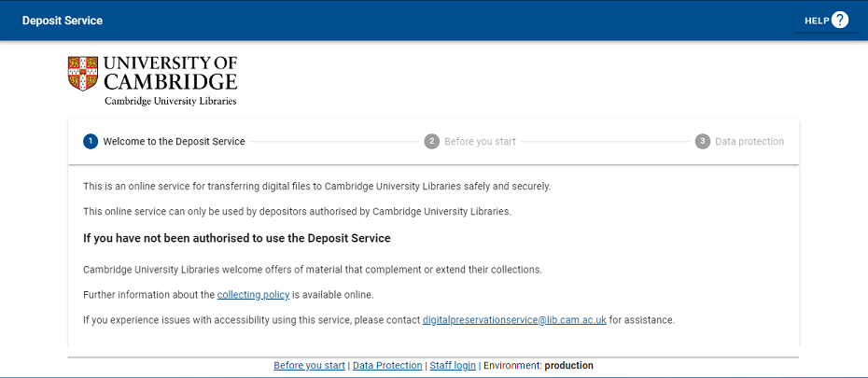Open the collecting policy link

point(254,295)
